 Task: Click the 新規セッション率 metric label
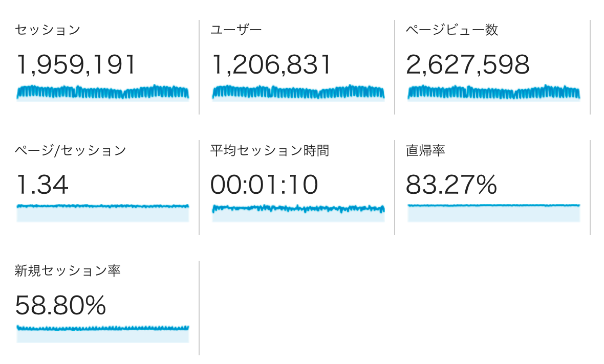tap(68, 271)
